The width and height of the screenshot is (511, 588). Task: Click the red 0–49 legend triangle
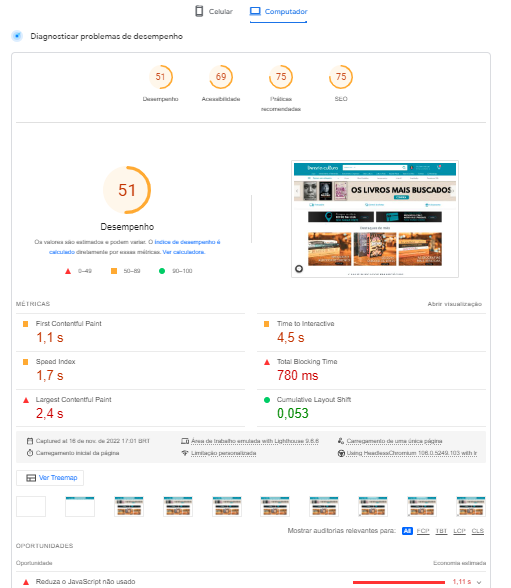[x=68, y=271]
